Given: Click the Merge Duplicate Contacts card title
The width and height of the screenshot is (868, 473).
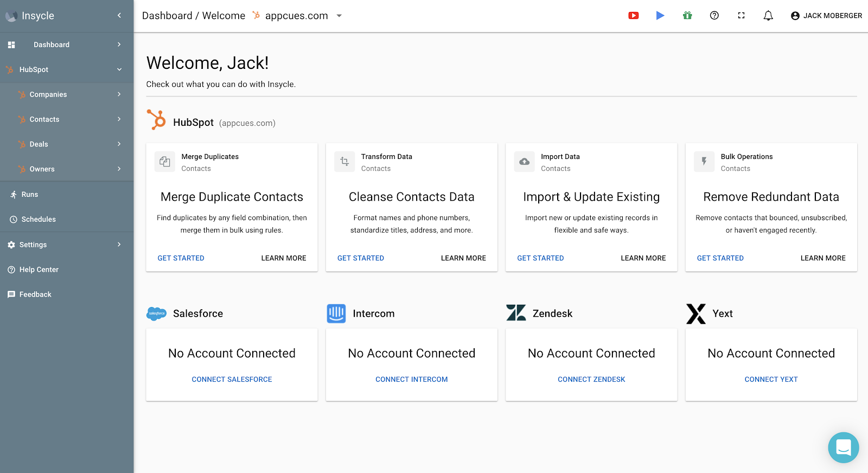Looking at the screenshot, I should pos(232,197).
